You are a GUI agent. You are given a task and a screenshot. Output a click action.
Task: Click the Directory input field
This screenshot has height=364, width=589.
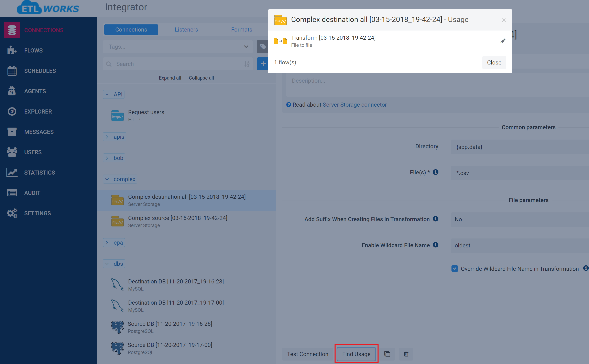[x=520, y=147]
